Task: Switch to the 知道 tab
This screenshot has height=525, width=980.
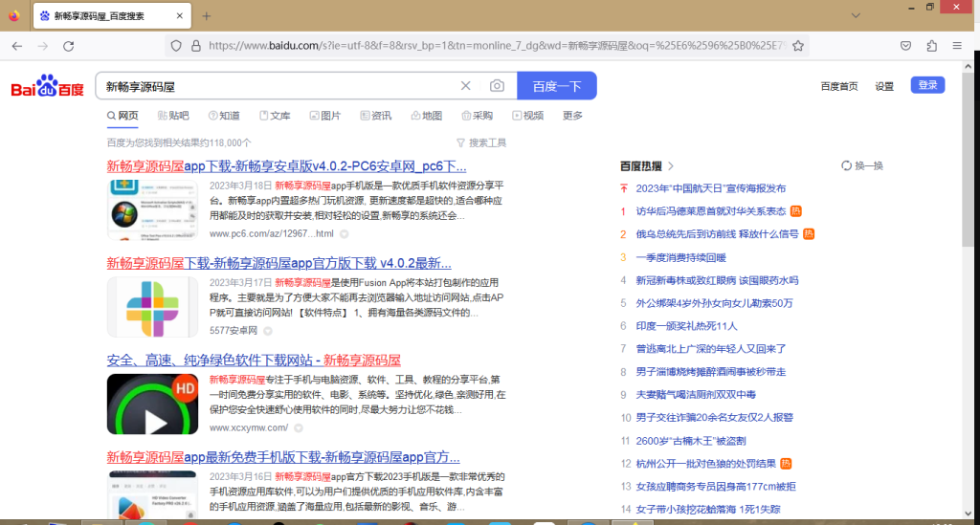Action: point(224,116)
